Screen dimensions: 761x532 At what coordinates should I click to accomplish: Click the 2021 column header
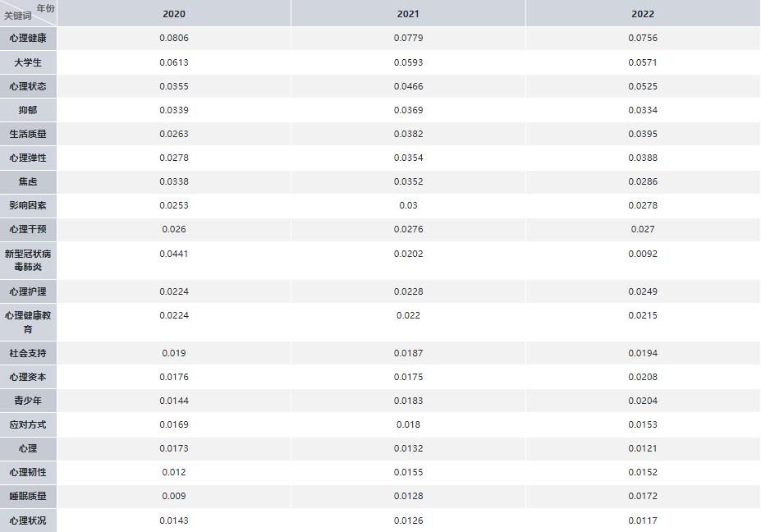(408, 14)
